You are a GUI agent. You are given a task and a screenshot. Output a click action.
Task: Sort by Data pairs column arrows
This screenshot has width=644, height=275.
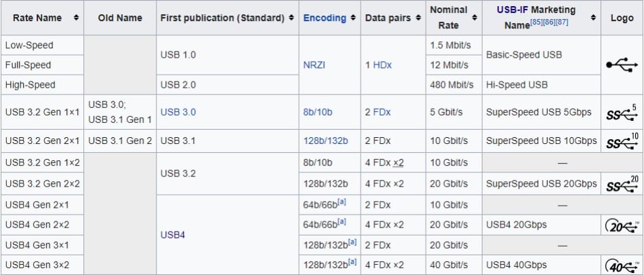[418, 18]
